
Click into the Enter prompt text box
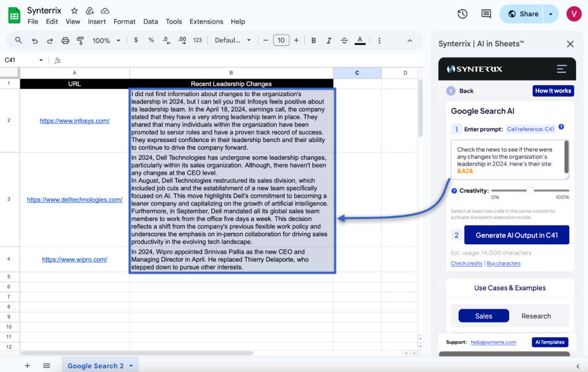[510, 160]
